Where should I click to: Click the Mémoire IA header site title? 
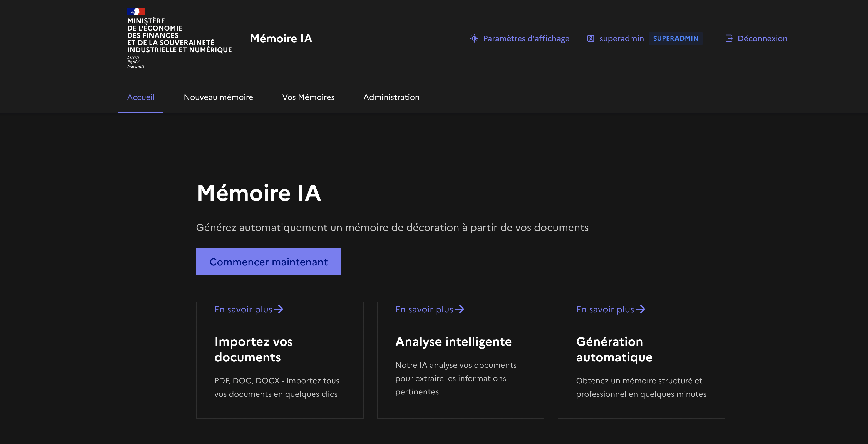tap(281, 38)
